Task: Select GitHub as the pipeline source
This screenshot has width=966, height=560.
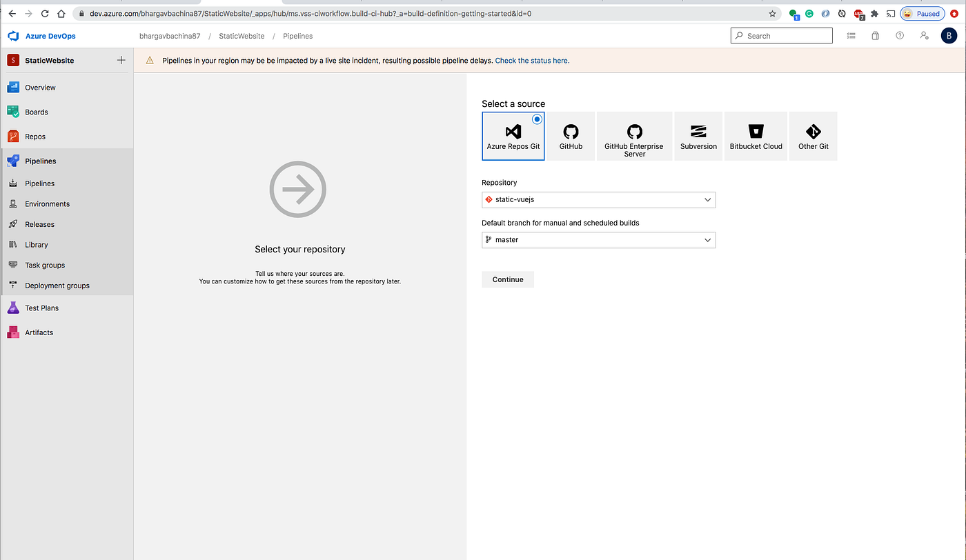Action: (571, 136)
